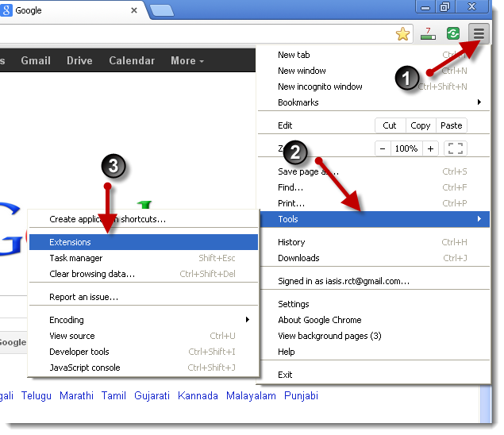Click the Paste button
The width and height of the screenshot is (504, 435).
tap(452, 125)
